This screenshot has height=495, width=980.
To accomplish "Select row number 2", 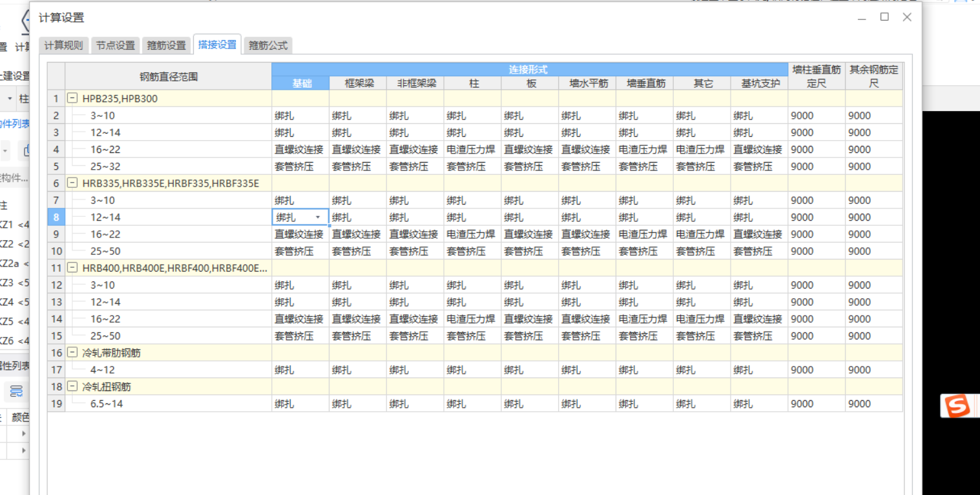I will click(x=56, y=116).
